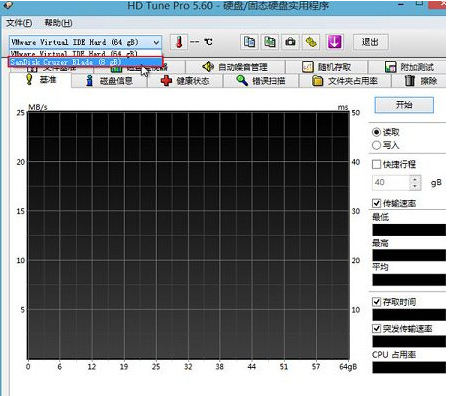The image size is (458, 396).
Task: Enable the 快捷行程 checkbox
Action: tap(376, 164)
